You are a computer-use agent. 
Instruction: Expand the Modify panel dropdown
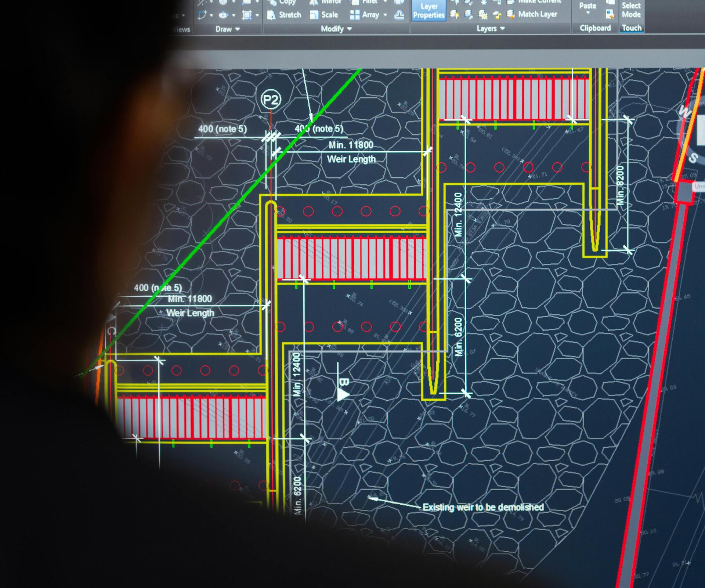[x=349, y=29]
